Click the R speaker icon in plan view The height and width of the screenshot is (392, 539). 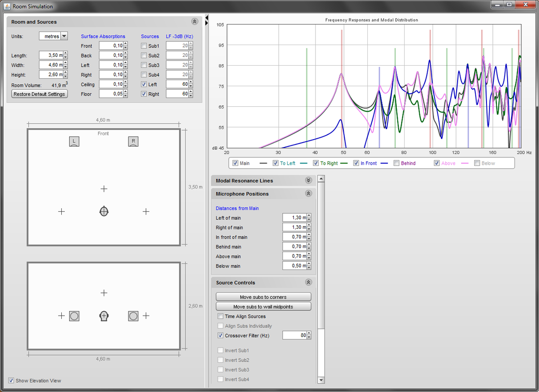point(133,142)
